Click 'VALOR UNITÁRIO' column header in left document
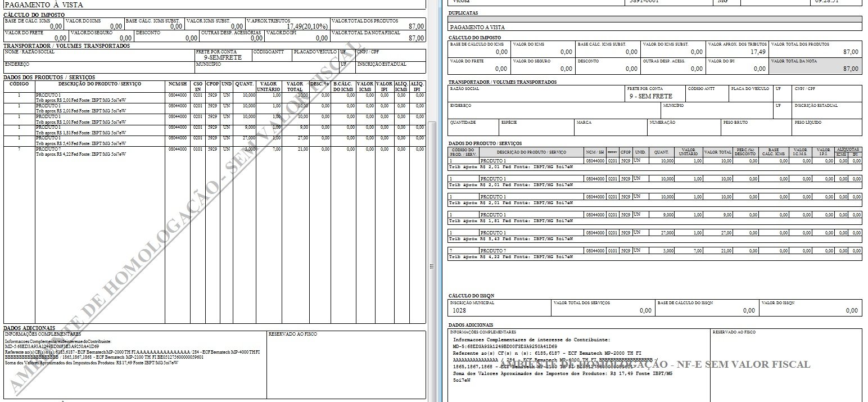 click(269, 87)
